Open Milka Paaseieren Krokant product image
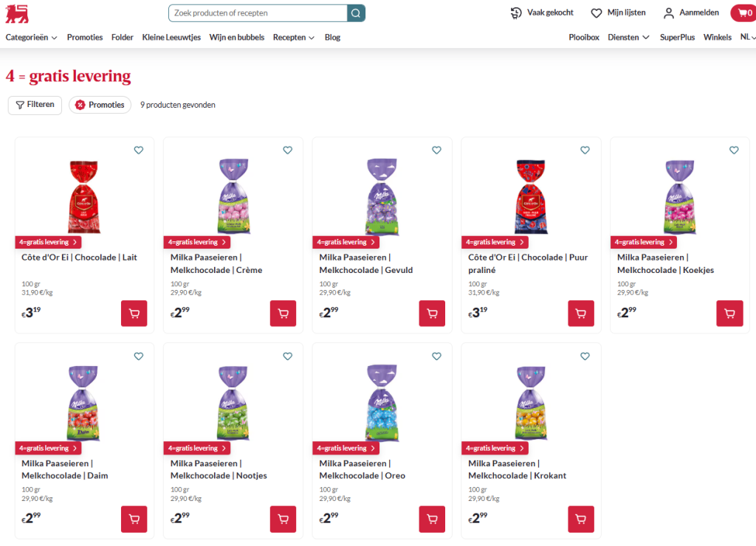Viewport: 756px width, 546px height. [x=531, y=402]
